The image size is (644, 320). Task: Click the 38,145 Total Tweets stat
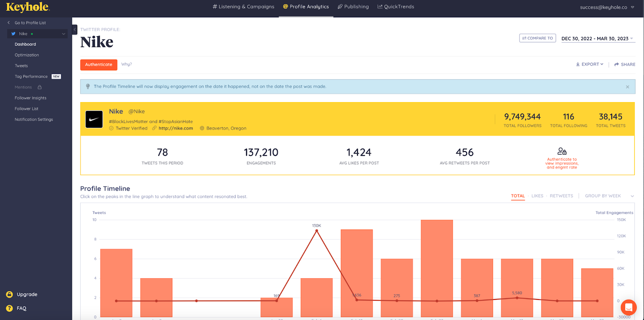pyautogui.click(x=611, y=120)
